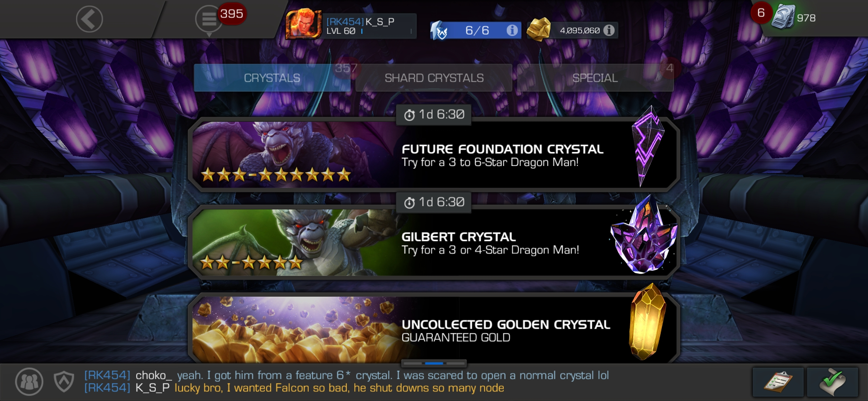Tap the gold nugget currency icon
Viewport: 868px width, 401px height.
(539, 29)
